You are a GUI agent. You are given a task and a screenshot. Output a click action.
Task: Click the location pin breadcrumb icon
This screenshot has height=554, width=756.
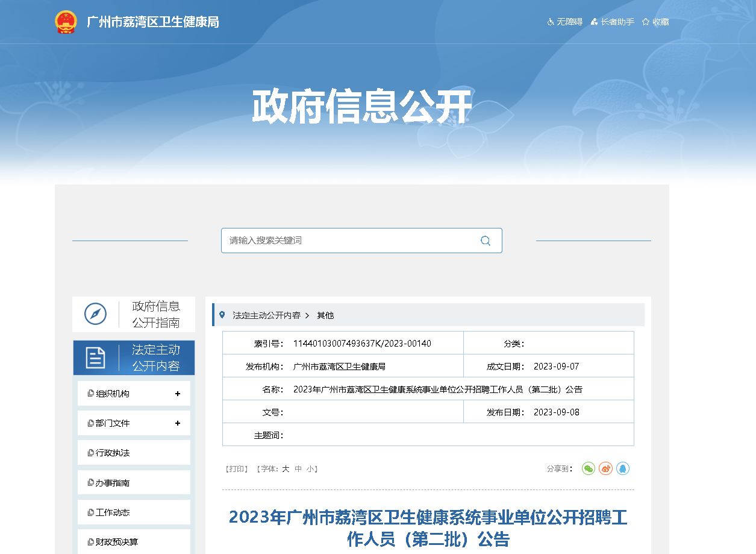(x=222, y=315)
